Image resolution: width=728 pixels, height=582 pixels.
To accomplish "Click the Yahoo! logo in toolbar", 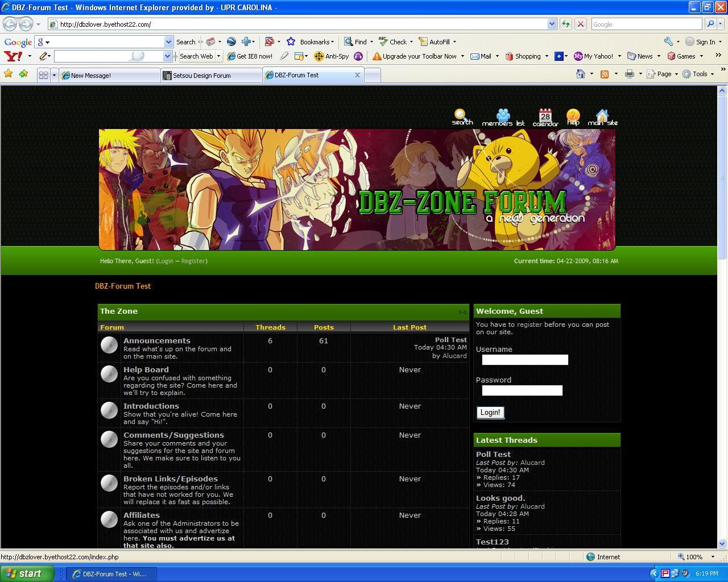I will click(x=13, y=56).
